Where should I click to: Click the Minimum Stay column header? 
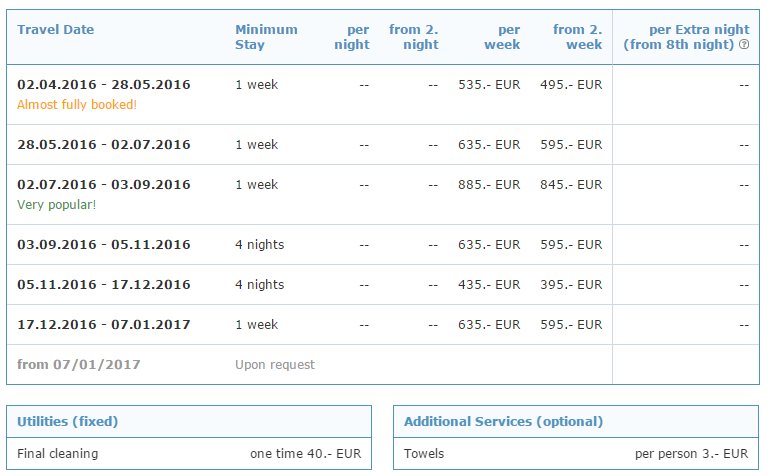pos(266,37)
